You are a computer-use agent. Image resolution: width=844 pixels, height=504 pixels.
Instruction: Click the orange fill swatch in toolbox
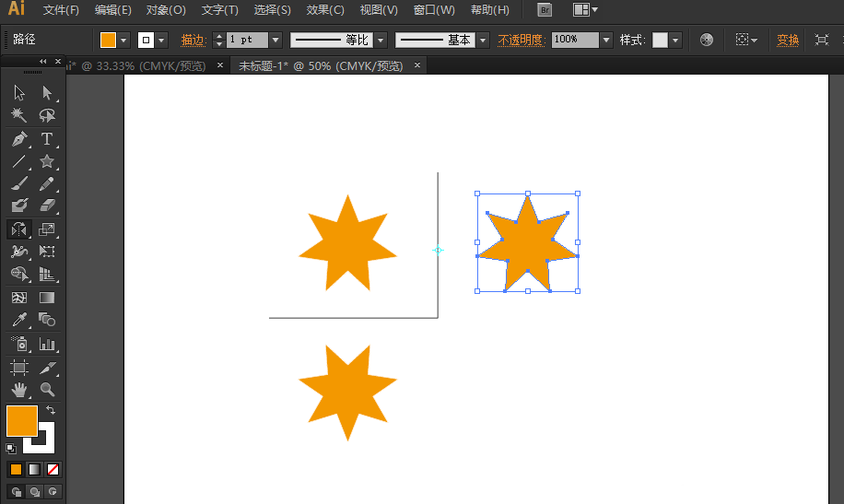21,420
